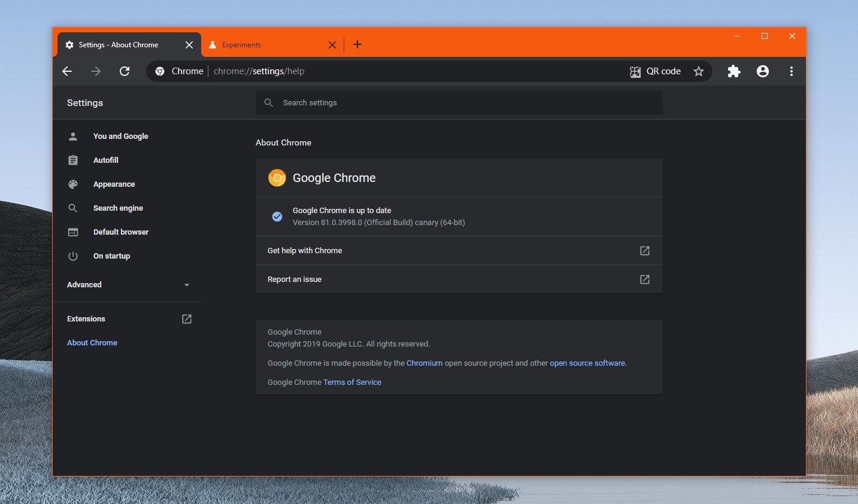
Task: Reload the current page
Action: [125, 71]
